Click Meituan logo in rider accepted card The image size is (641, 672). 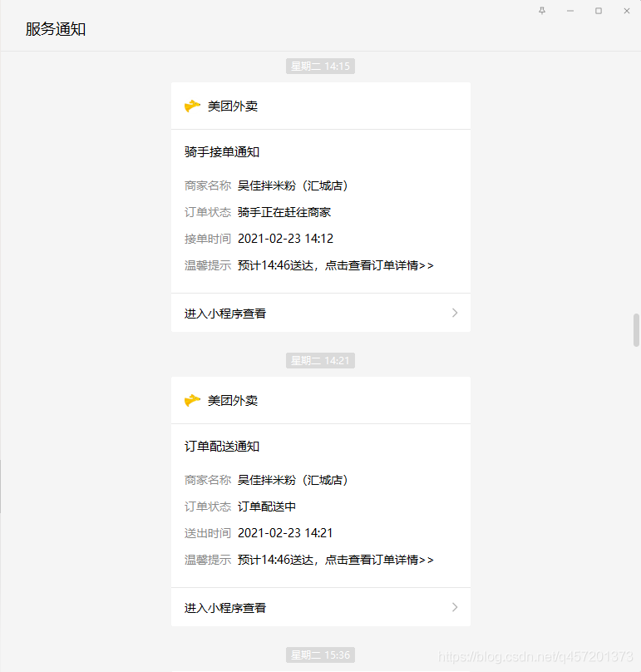coord(192,106)
